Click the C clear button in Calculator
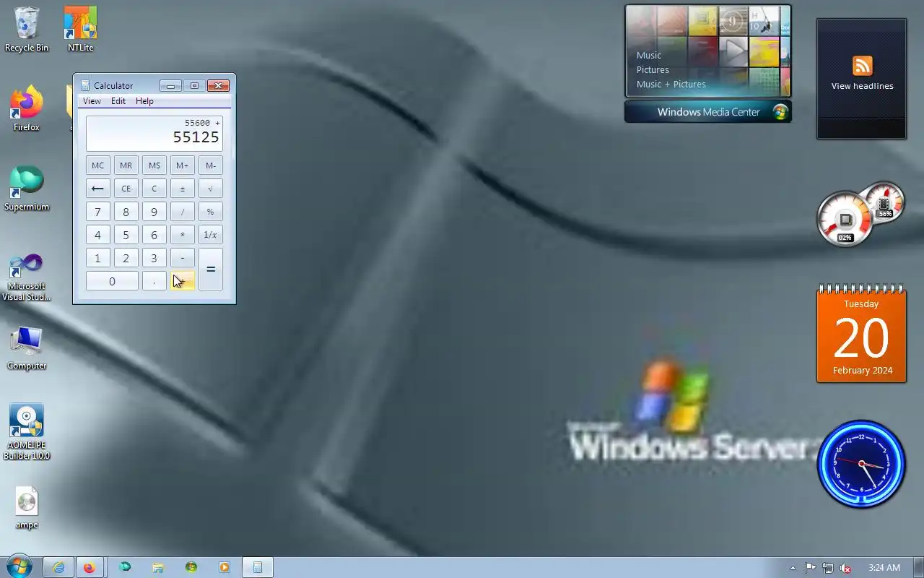The image size is (924, 578). click(154, 189)
